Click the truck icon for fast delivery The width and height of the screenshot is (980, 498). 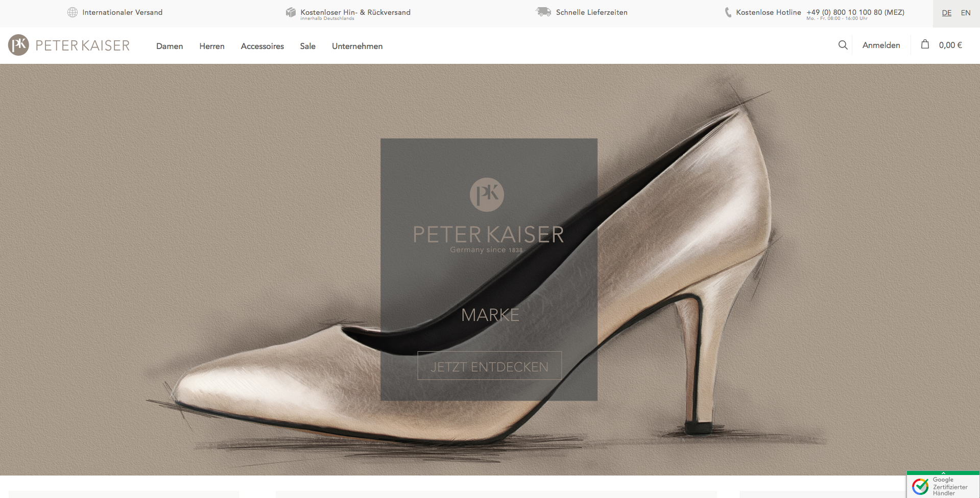click(543, 12)
